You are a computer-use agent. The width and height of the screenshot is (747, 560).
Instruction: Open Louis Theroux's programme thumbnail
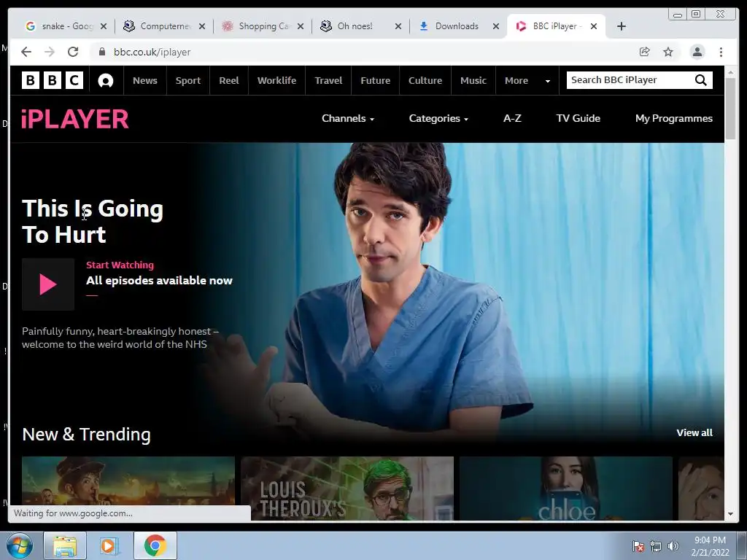coord(347,488)
